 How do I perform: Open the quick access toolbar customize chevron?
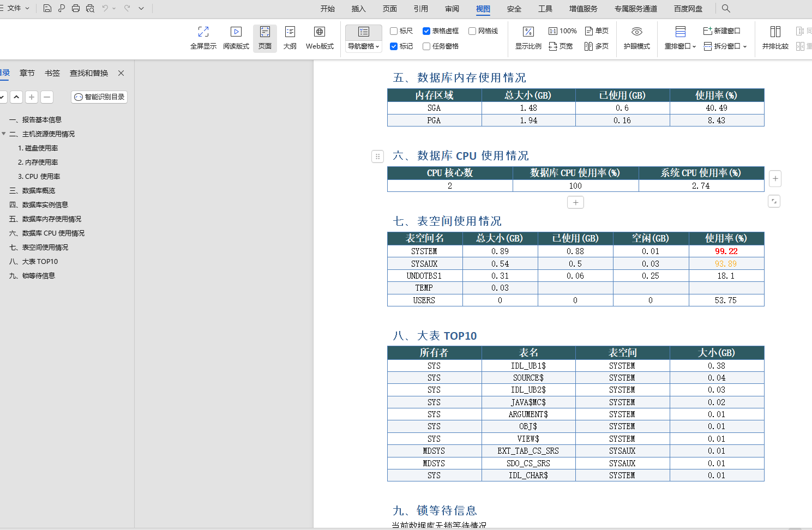(141, 8)
